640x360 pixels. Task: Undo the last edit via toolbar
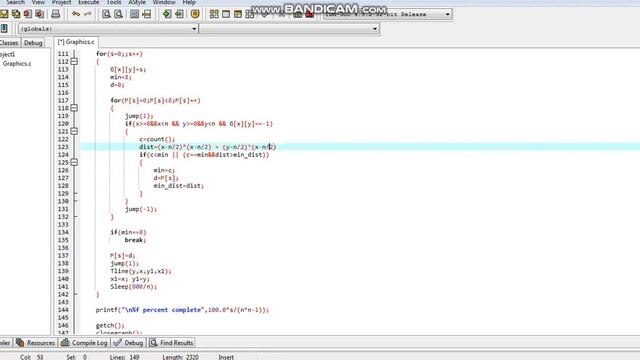pyautogui.click(x=76, y=14)
